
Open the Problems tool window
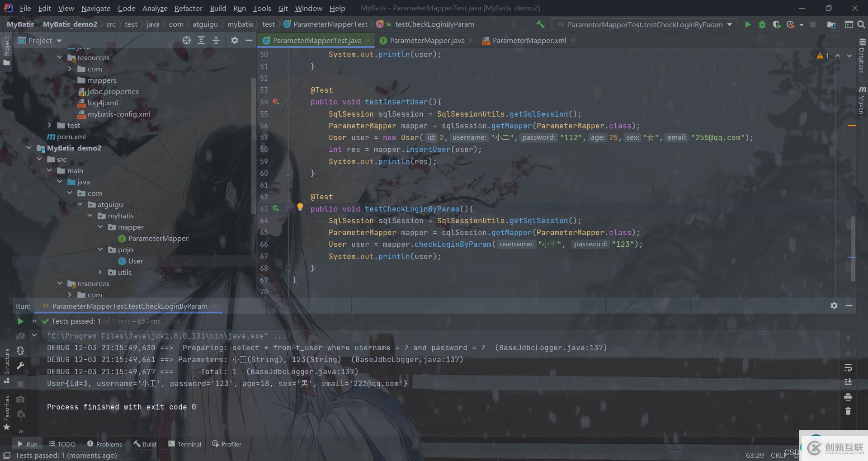click(x=104, y=444)
